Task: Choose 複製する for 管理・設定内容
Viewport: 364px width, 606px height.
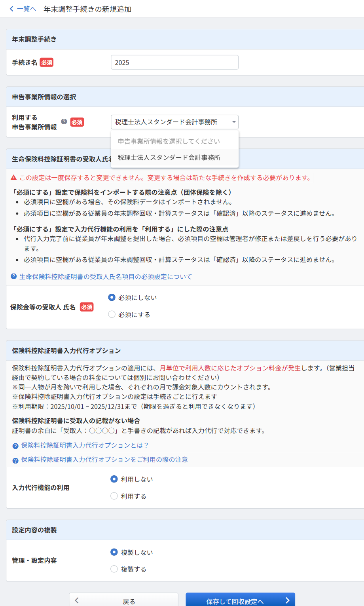Action: [x=114, y=569]
